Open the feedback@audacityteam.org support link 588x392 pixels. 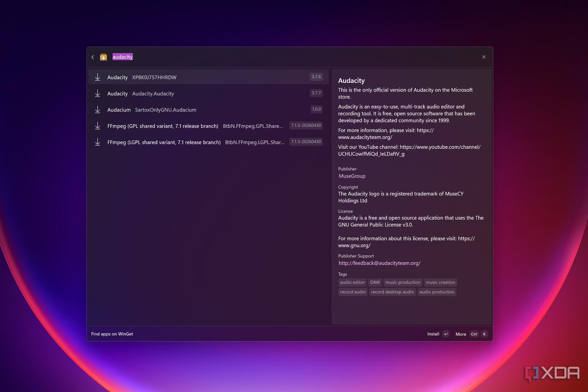(x=379, y=263)
